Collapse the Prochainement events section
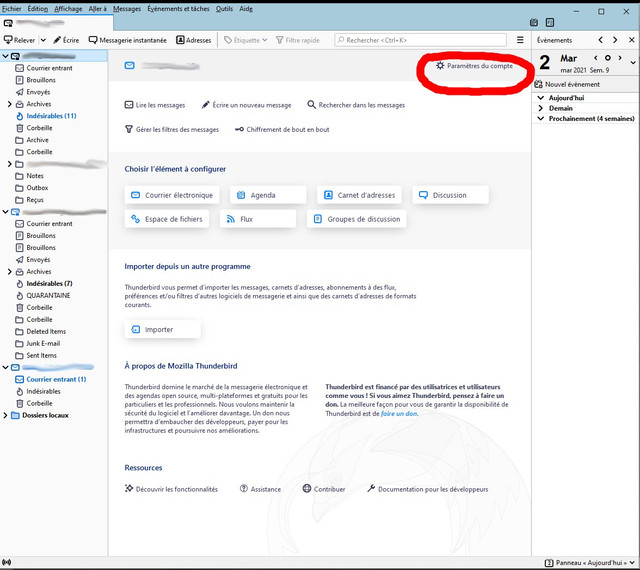This screenshot has height=570, width=640. tap(541, 118)
